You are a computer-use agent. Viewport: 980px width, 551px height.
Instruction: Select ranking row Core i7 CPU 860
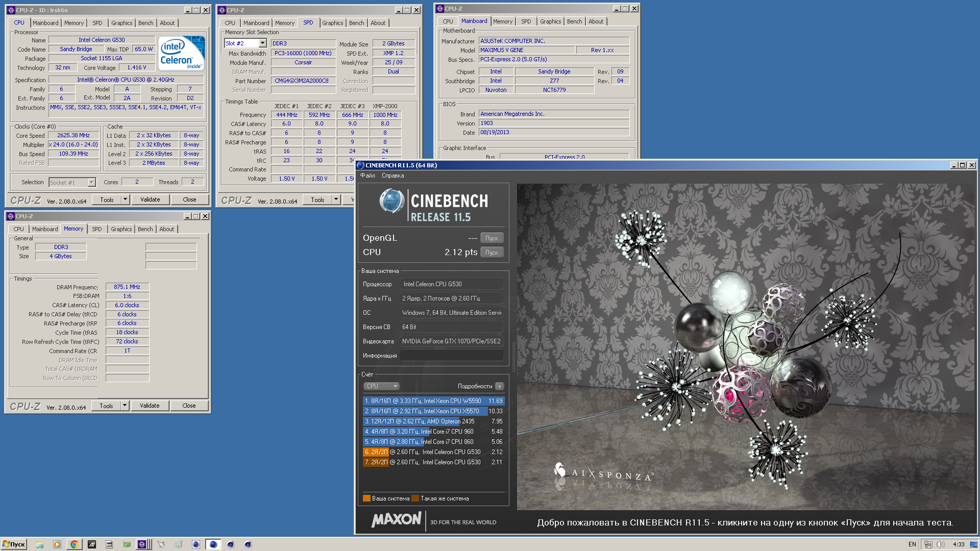pos(433,442)
